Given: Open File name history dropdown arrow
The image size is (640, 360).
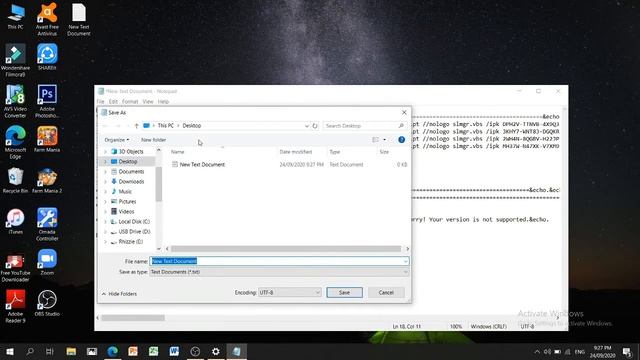Looking at the screenshot, I should click(405, 261).
